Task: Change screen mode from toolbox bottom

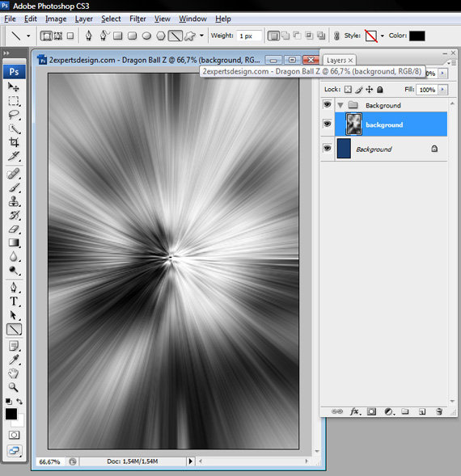Action: (x=14, y=450)
